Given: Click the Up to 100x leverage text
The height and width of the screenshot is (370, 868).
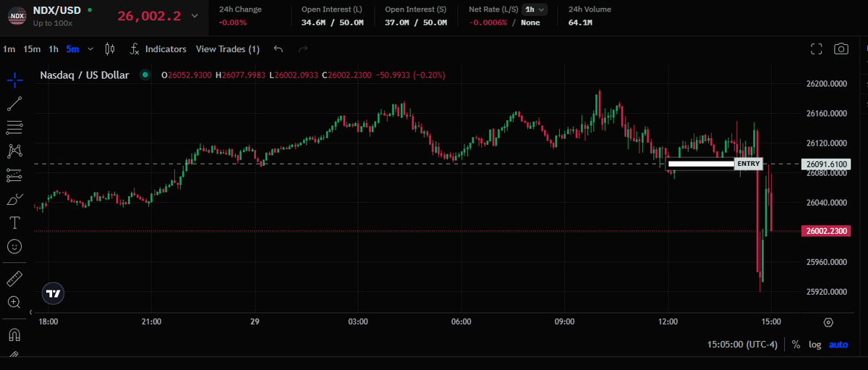Looking at the screenshot, I should (53, 24).
